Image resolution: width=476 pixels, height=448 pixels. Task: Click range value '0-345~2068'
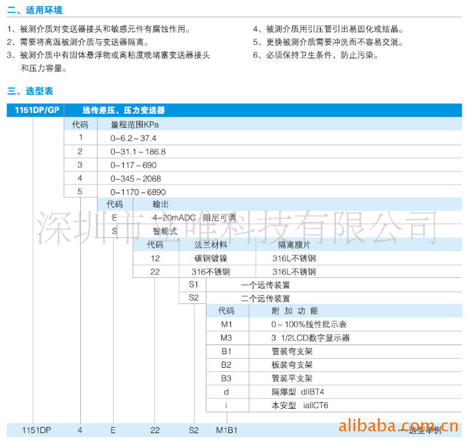point(136,178)
